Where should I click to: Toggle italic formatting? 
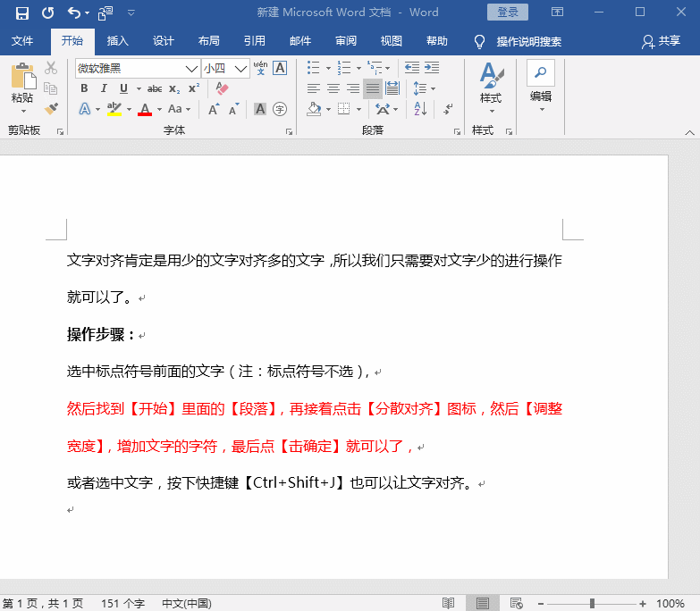104,88
